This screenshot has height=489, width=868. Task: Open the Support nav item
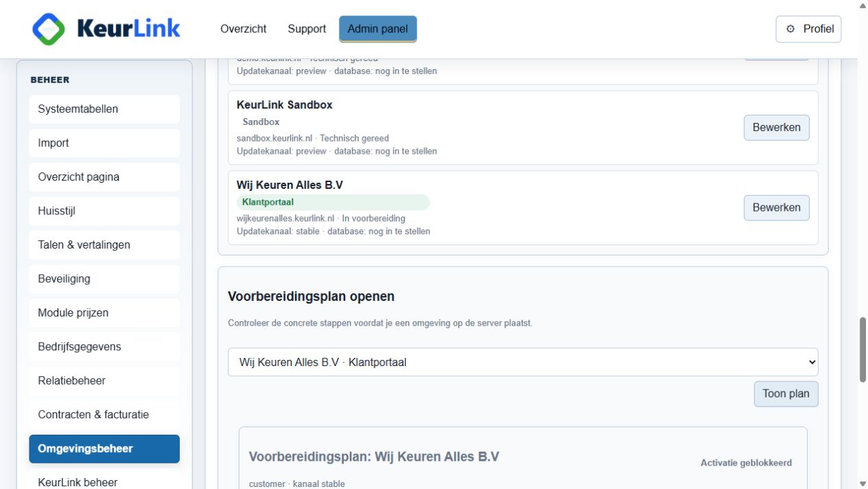307,29
